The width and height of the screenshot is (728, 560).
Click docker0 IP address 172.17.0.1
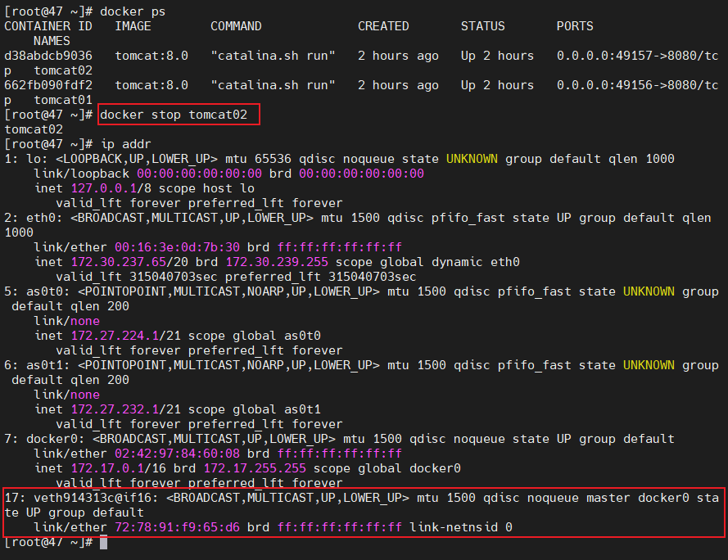coord(100,468)
